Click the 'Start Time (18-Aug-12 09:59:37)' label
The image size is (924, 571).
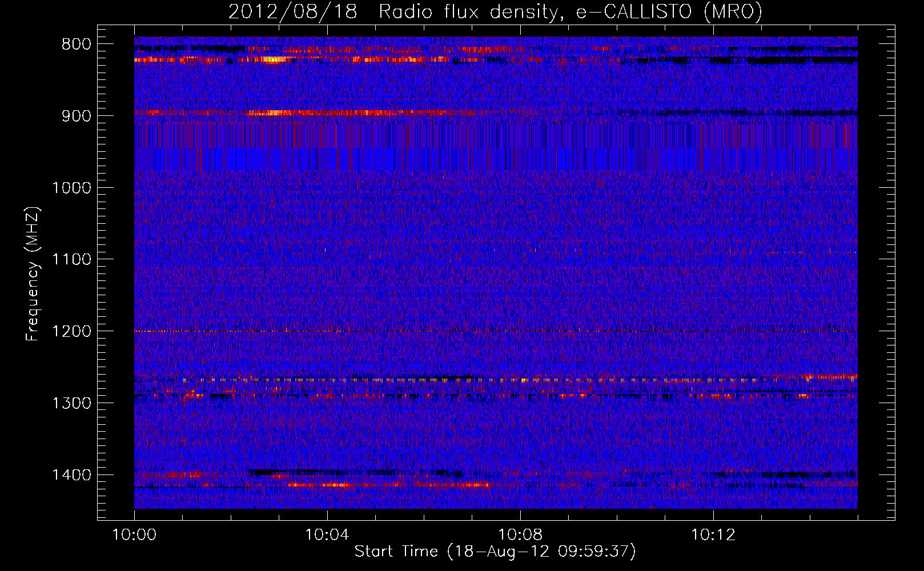click(x=495, y=552)
